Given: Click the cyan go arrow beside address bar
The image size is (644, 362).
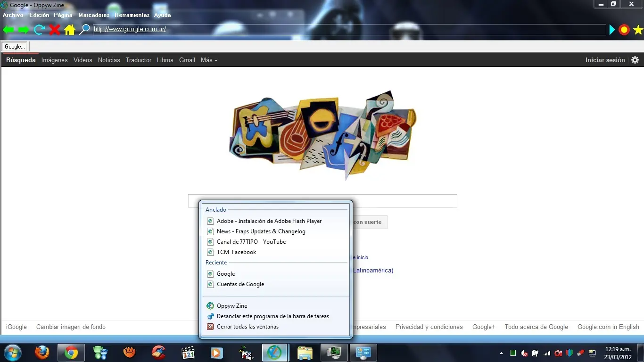Looking at the screenshot, I should pyautogui.click(x=612, y=30).
